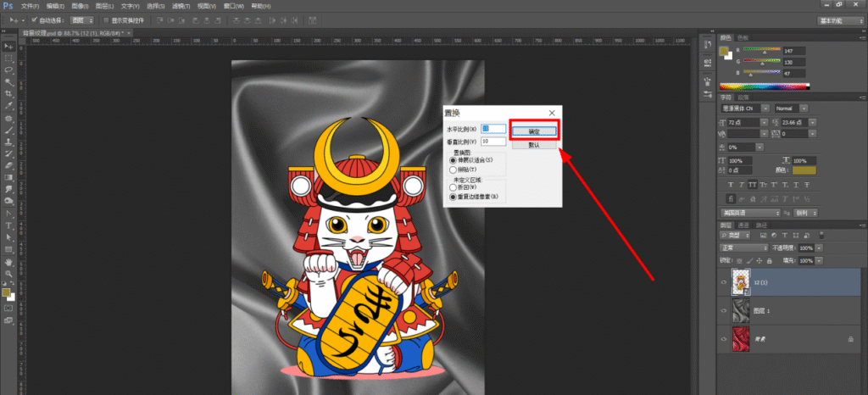Viewport: 868px width, 395px height.
Task: Open the 美国英语 language dropdown
Action: click(x=750, y=213)
